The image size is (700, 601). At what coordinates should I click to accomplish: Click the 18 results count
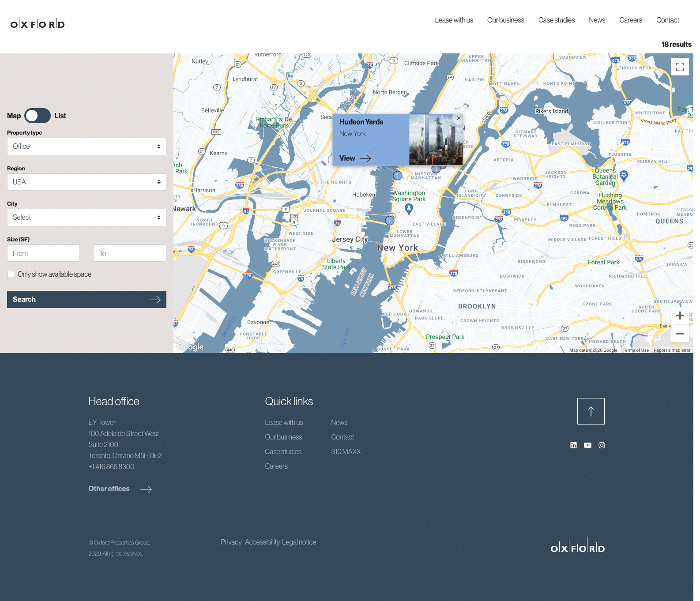pos(676,44)
